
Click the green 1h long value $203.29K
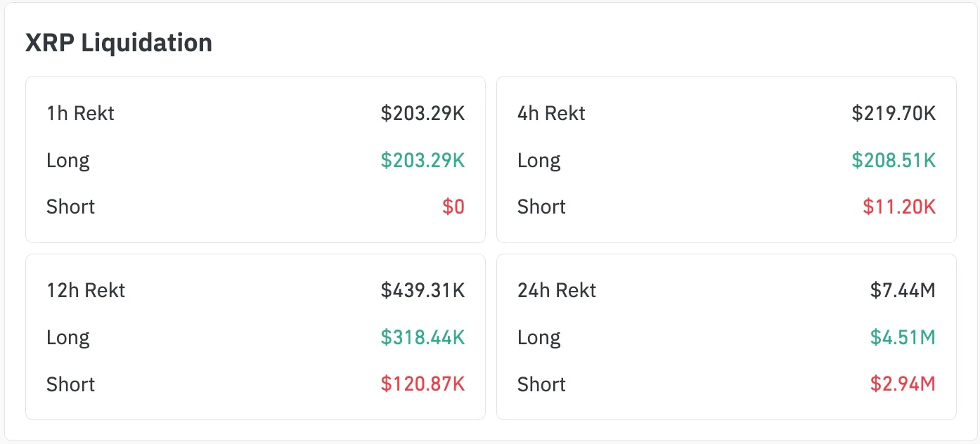tap(423, 160)
